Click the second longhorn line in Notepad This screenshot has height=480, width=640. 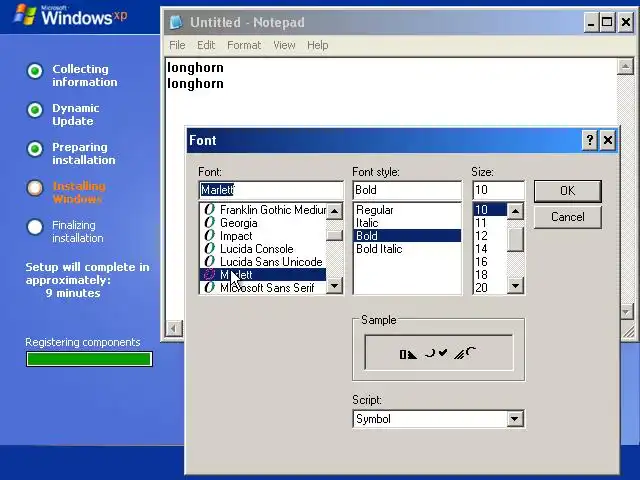[x=196, y=84]
